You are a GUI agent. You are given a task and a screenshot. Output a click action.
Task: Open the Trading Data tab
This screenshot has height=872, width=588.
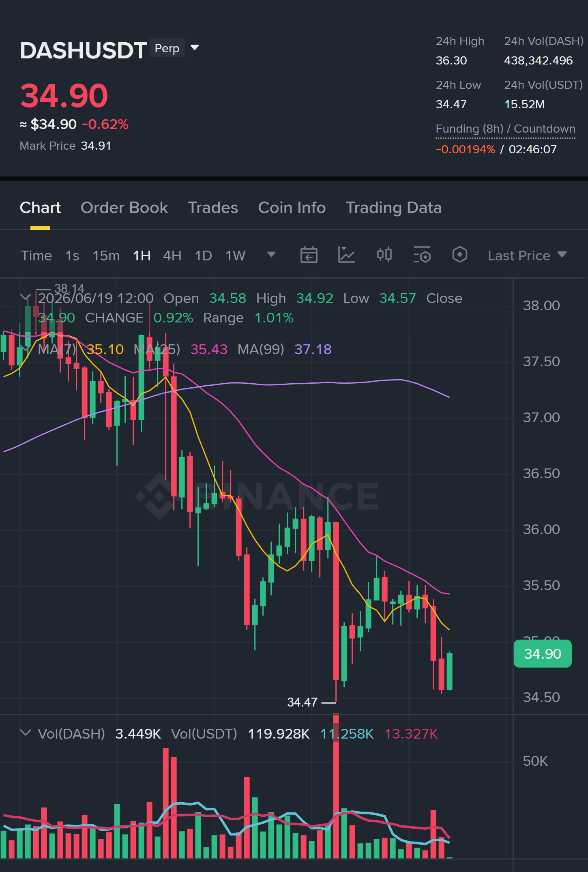click(x=393, y=208)
